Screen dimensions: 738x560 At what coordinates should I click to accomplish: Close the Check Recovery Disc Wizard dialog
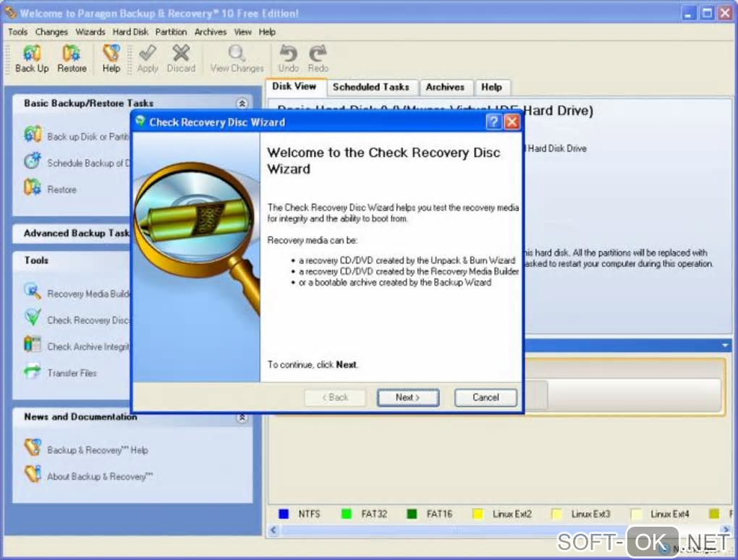(x=512, y=122)
